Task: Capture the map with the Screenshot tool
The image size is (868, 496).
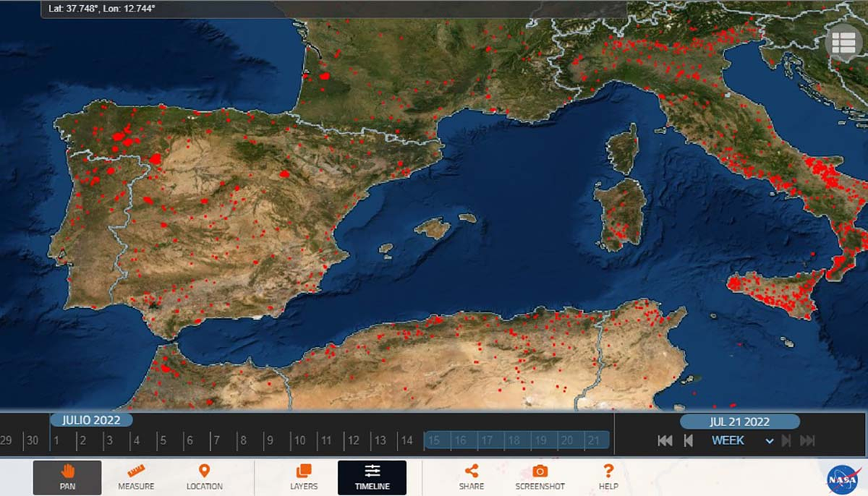Action: 540,478
